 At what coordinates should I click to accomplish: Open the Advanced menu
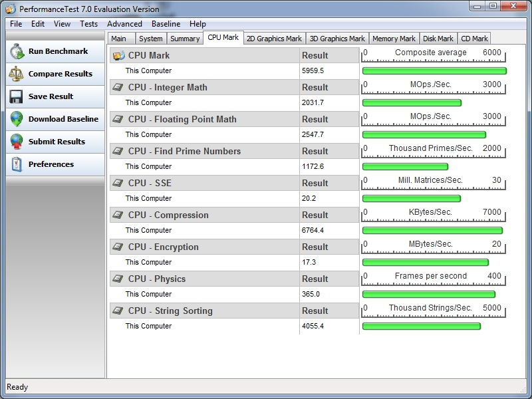(x=124, y=24)
